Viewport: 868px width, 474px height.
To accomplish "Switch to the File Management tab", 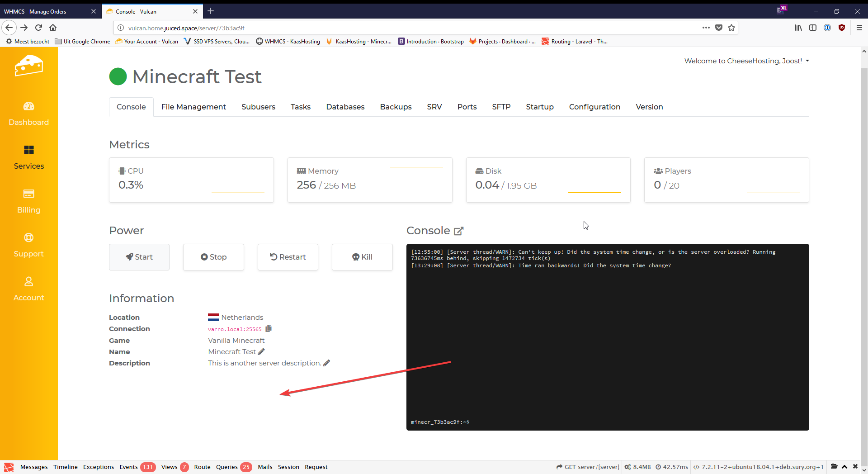I will click(193, 107).
